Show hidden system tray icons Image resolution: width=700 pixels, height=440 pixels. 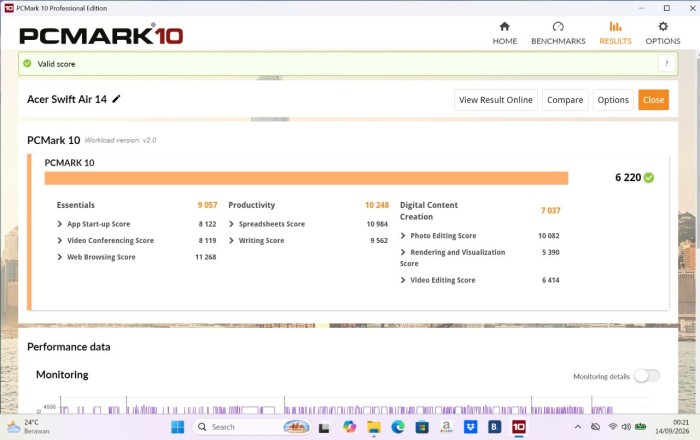(578, 427)
